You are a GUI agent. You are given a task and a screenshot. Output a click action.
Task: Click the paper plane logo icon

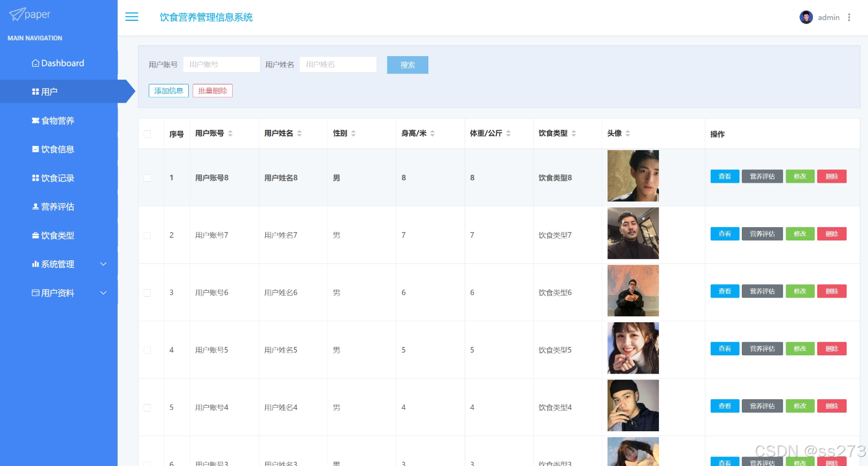click(17, 14)
